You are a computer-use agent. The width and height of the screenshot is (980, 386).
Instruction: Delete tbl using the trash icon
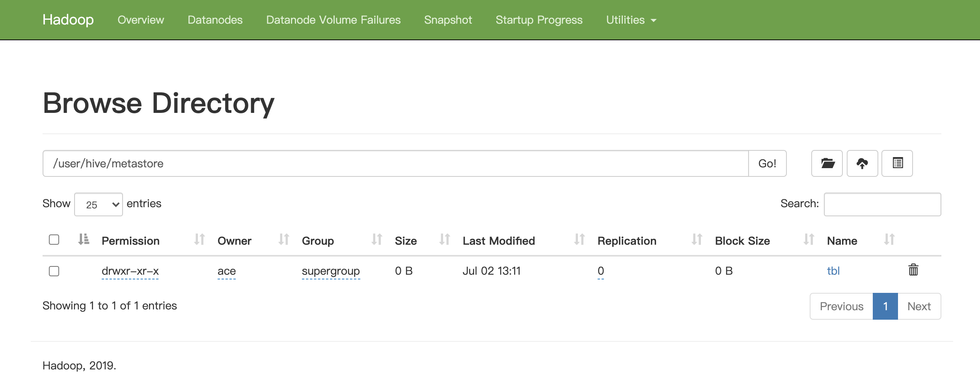coord(913,270)
